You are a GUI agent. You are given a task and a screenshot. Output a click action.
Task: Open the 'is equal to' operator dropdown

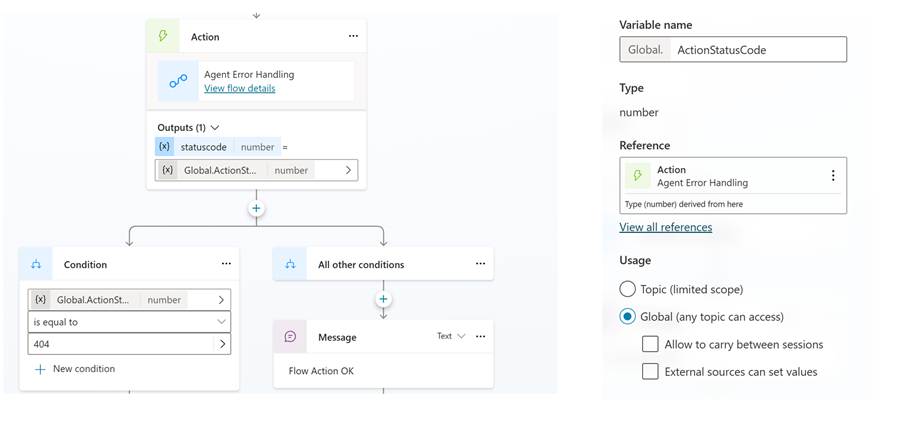pos(129,321)
